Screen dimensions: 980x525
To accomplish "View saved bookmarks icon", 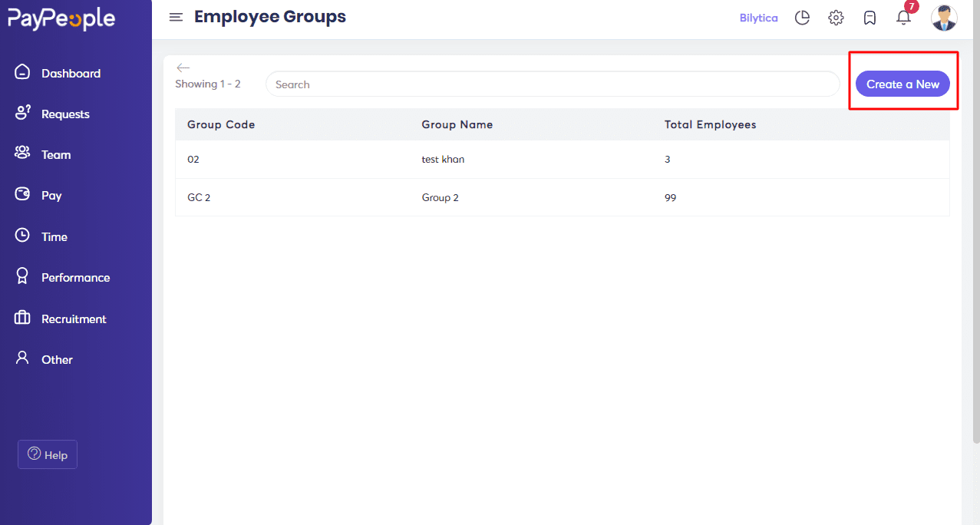I will click(x=869, y=17).
